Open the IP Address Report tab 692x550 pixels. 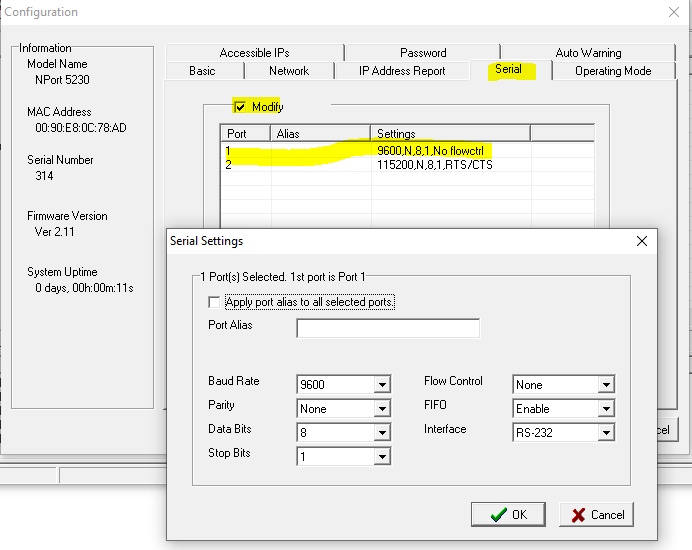402,71
